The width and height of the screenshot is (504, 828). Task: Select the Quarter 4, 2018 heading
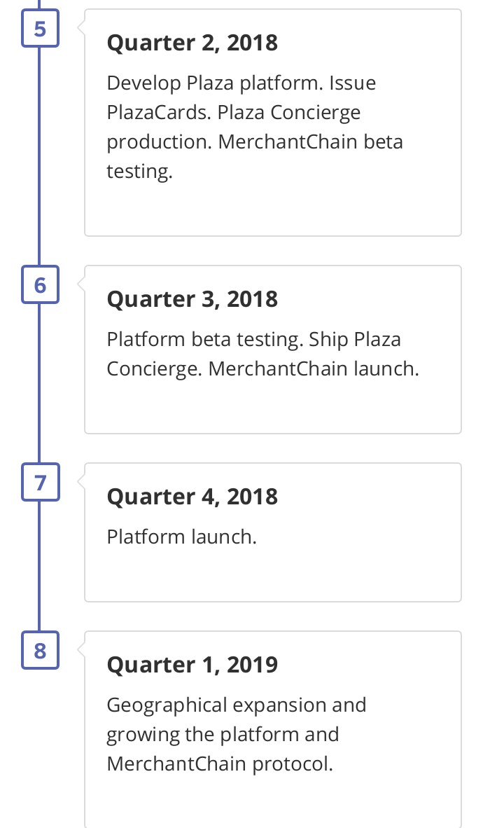point(192,497)
